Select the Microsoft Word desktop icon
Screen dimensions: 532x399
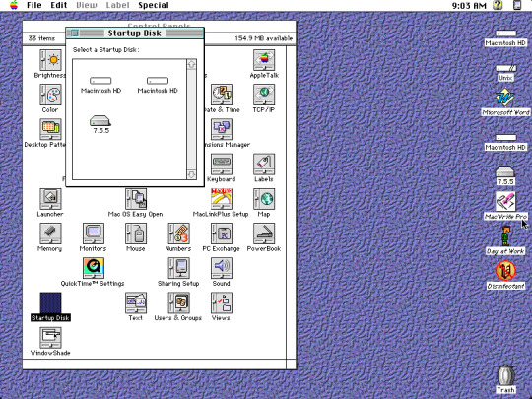[504, 98]
